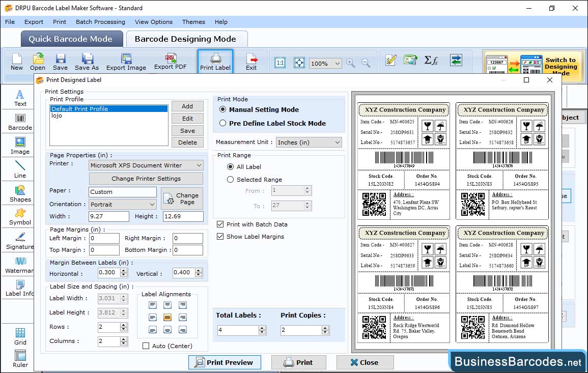Viewport: 588px width, 373px height.
Task: Select Pre Define Label Stock Mode
Action: click(x=223, y=123)
